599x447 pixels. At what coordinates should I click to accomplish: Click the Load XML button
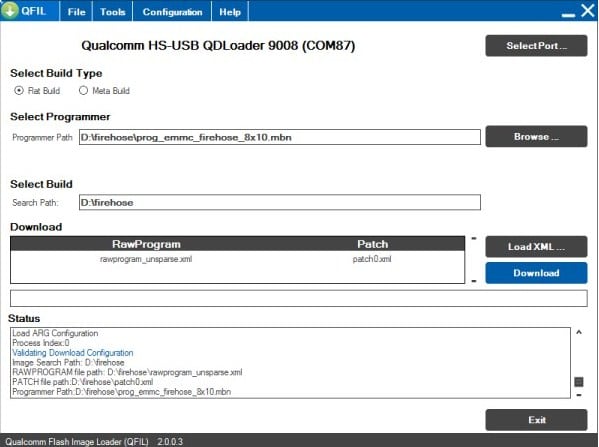click(536, 247)
